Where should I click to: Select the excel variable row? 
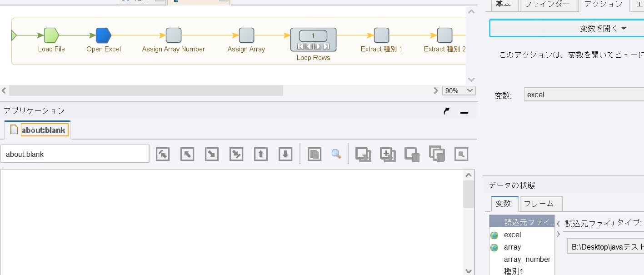(522, 235)
